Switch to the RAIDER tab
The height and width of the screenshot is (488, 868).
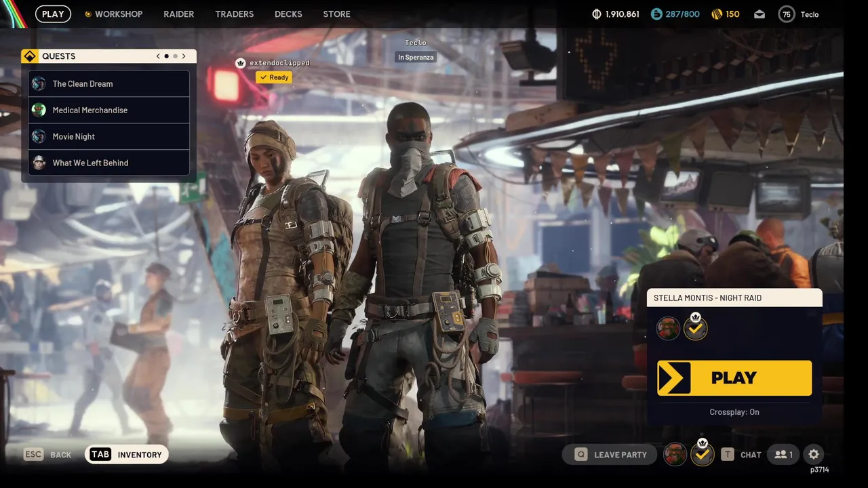coord(178,14)
